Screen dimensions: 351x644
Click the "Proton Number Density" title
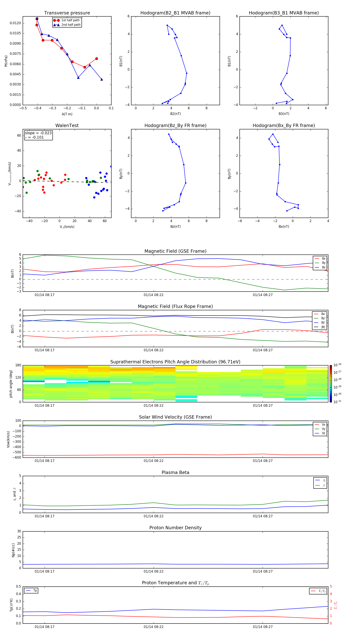175,528
